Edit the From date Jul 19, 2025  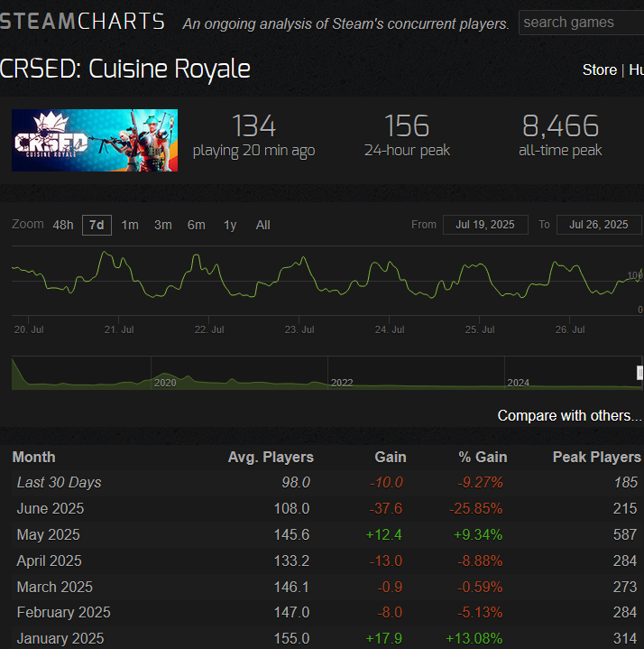(485, 225)
